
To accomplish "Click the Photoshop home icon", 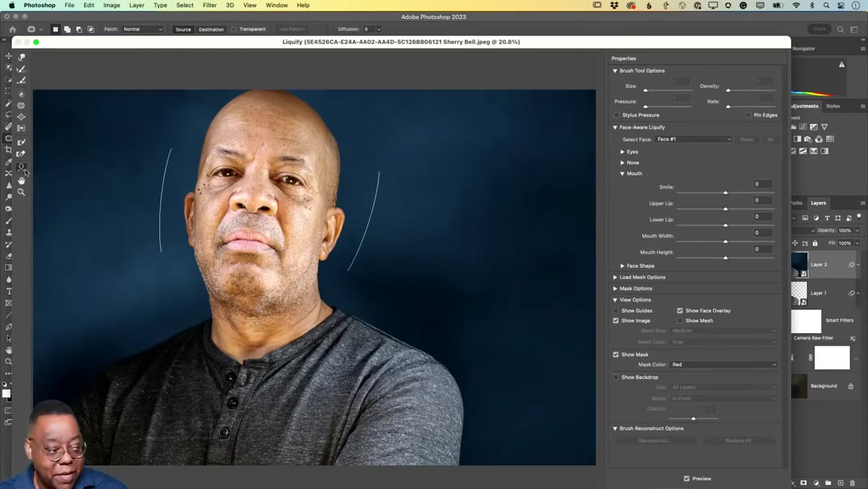I will click(12, 30).
